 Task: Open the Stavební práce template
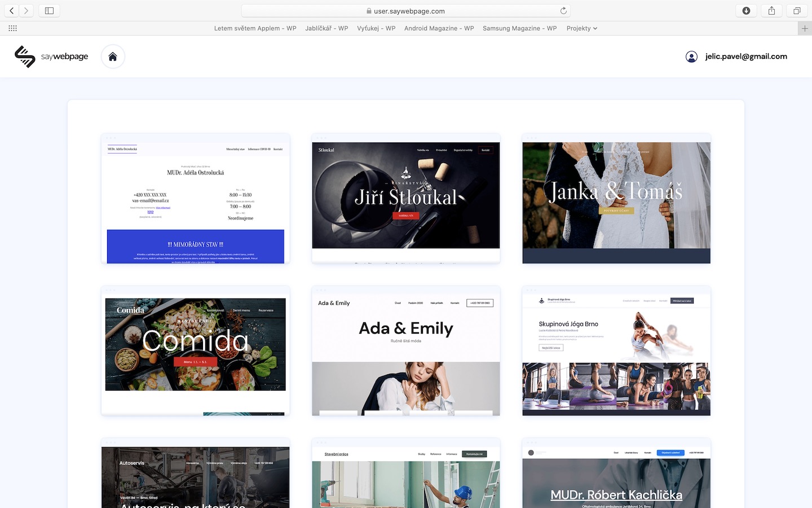(x=406, y=474)
